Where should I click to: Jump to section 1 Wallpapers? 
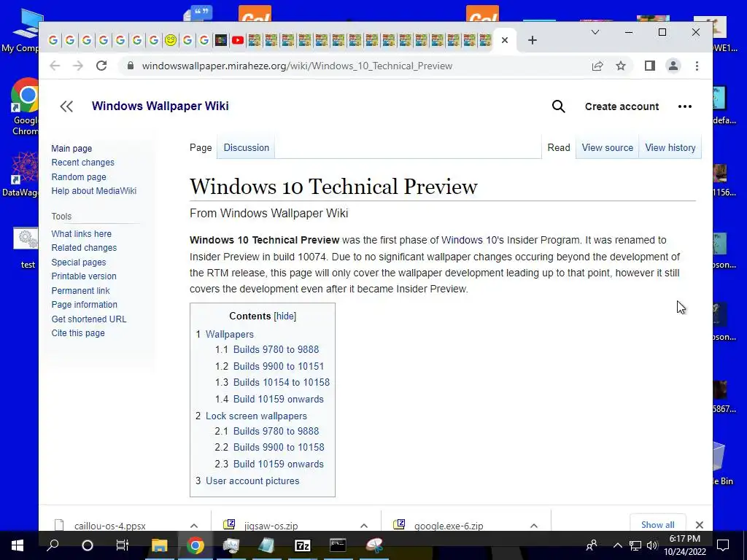230,334
